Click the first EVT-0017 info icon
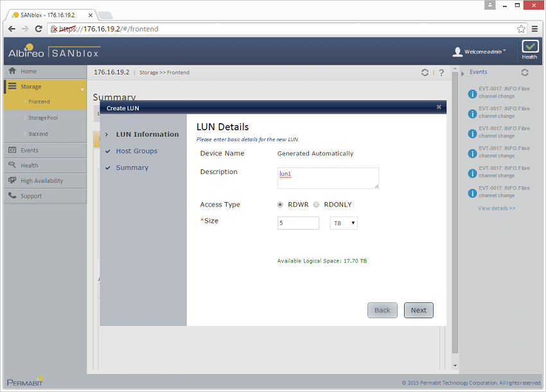The width and height of the screenshot is (546, 392). coord(472,94)
